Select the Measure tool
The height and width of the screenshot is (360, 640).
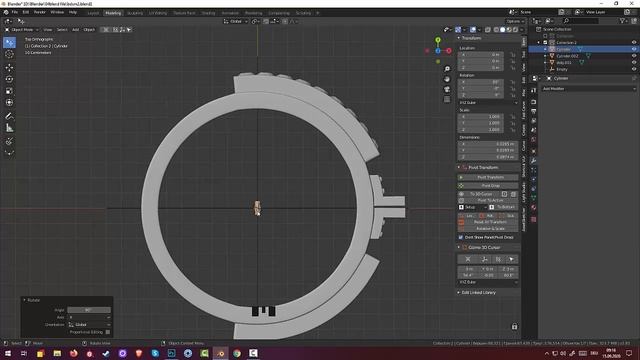(x=9, y=128)
